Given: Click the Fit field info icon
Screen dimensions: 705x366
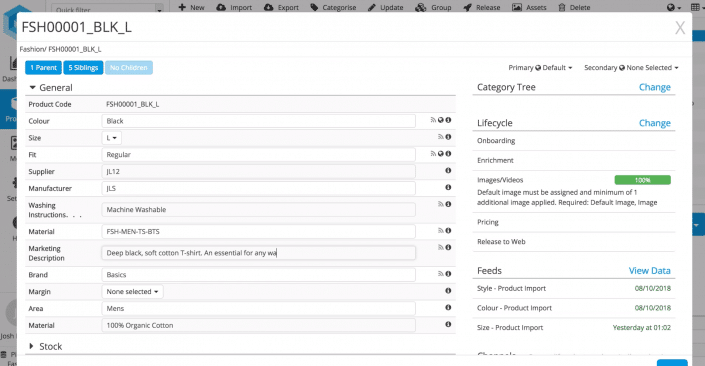Looking at the screenshot, I should pyautogui.click(x=448, y=154).
